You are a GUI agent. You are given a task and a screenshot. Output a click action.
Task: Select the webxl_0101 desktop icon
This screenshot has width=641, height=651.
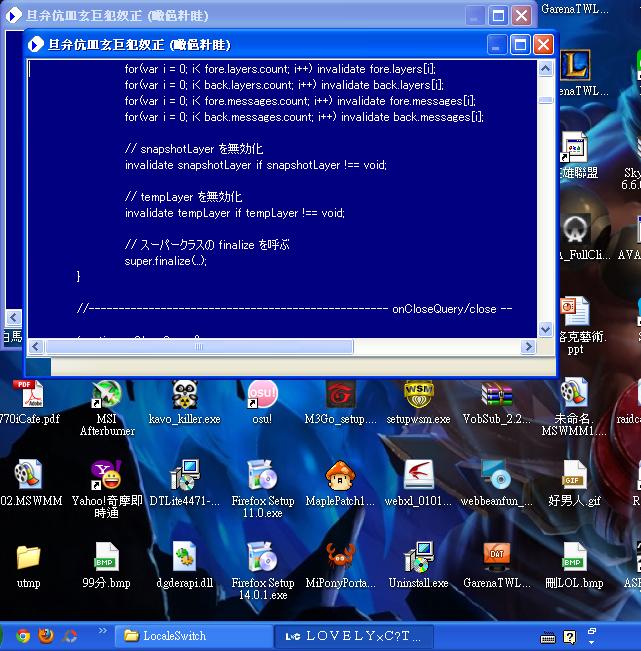(x=418, y=475)
